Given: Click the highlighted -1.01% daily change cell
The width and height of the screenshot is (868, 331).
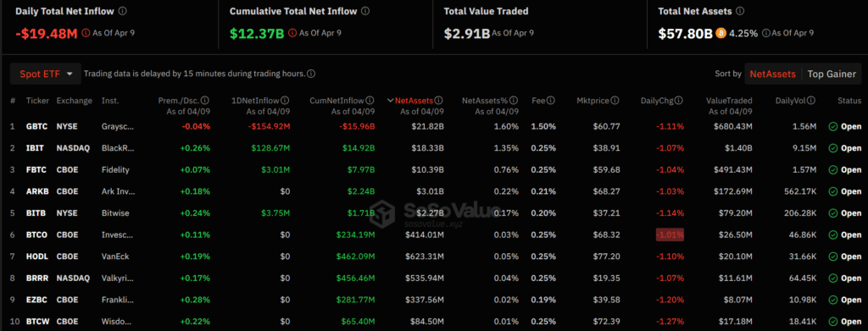Looking at the screenshot, I should (670, 234).
